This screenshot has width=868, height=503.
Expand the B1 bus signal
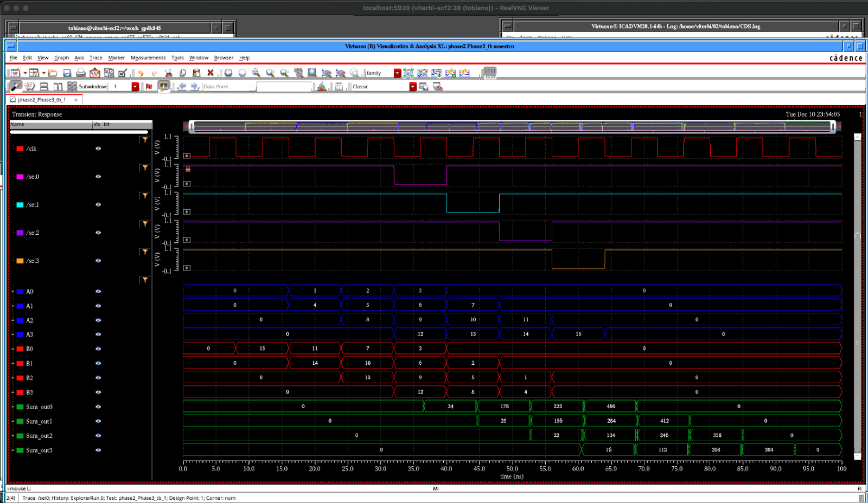click(x=13, y=364)
